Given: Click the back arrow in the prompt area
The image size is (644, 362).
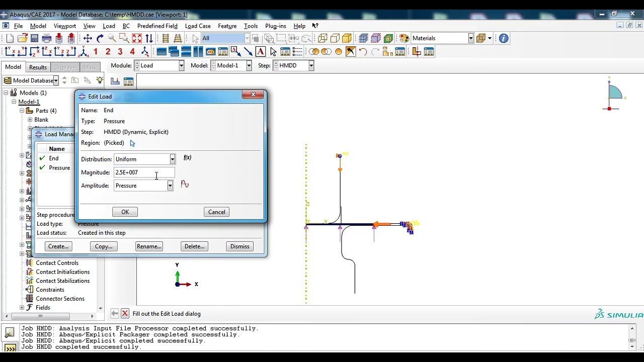Looking at the screenshot, I should pyautogui.click(x=115, y=314).
